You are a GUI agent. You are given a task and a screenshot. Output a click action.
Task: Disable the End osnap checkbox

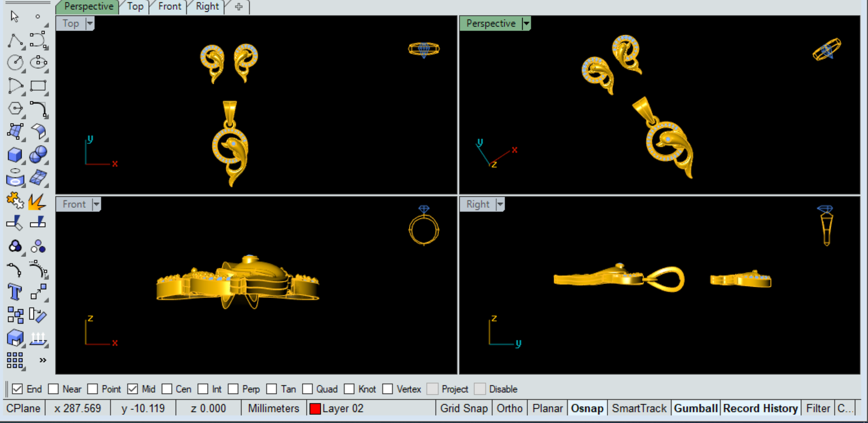(17, 389)
